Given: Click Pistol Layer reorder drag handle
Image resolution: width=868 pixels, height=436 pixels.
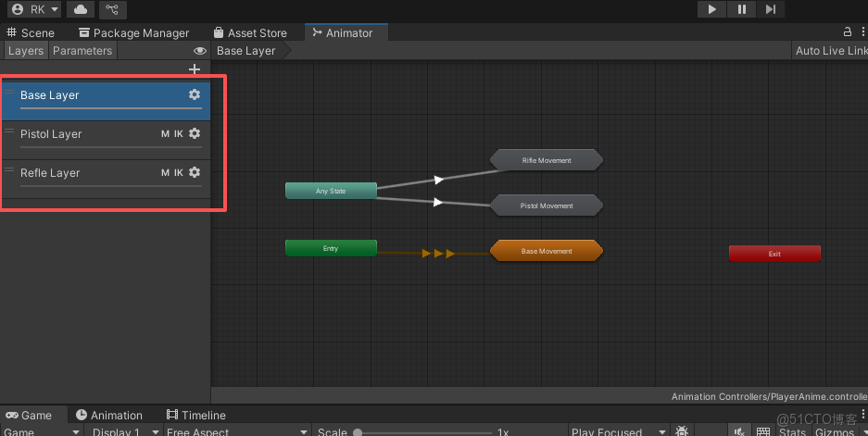Looking at the screenshot, I should point(9,131).
